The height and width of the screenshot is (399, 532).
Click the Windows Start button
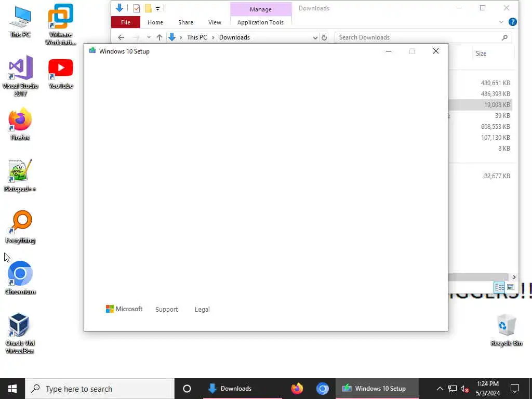[x=12, y=389]
